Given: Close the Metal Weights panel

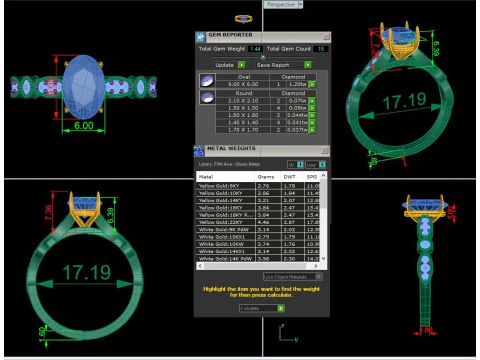Looking at the screenshot, I should 325,151.
